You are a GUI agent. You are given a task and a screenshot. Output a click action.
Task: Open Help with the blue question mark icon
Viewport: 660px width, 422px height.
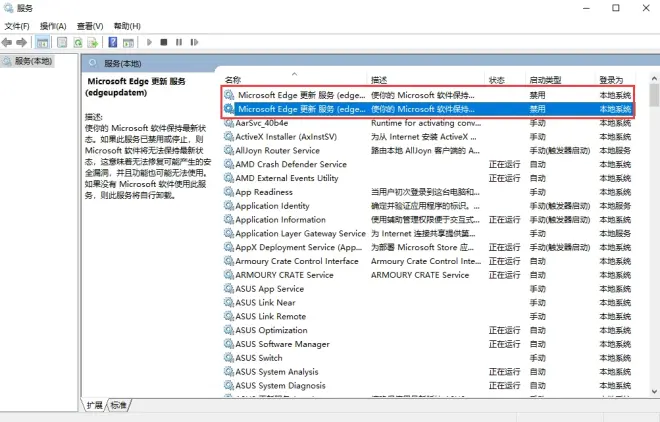[x=113, y=42]
